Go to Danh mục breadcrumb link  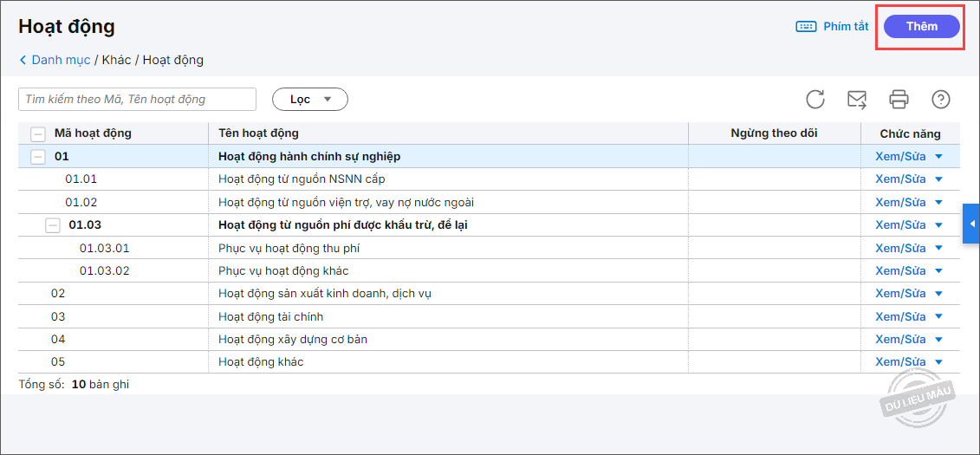point(61,61)
